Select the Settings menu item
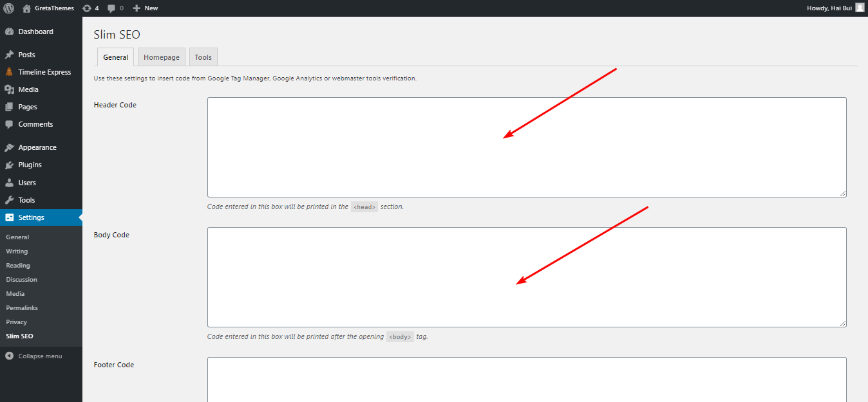The image size is (868, 402). (x=41, y=217)
